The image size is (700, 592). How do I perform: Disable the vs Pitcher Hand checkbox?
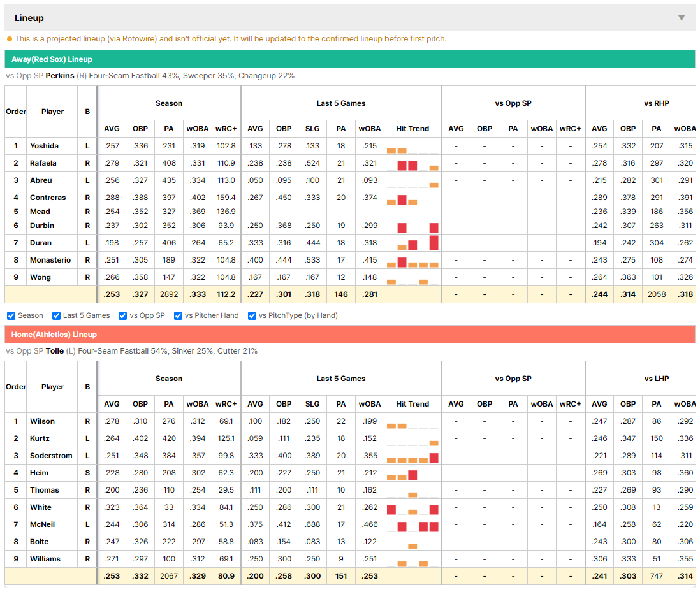[x=178, y=316]
